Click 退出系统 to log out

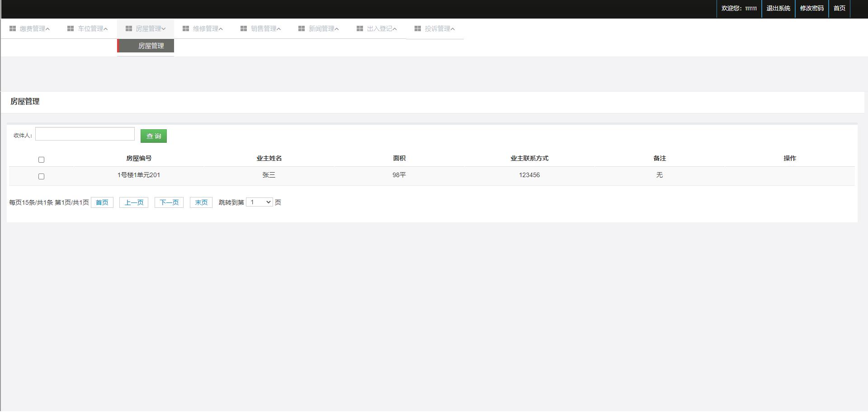pos(778,8)
